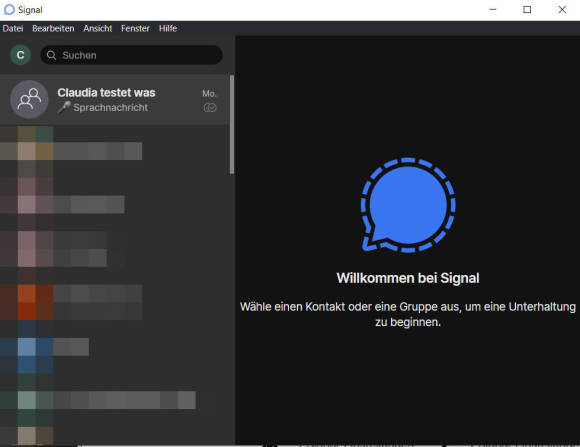Open the Ansicht menu
The image size is (580, 447).
point(98,28)
